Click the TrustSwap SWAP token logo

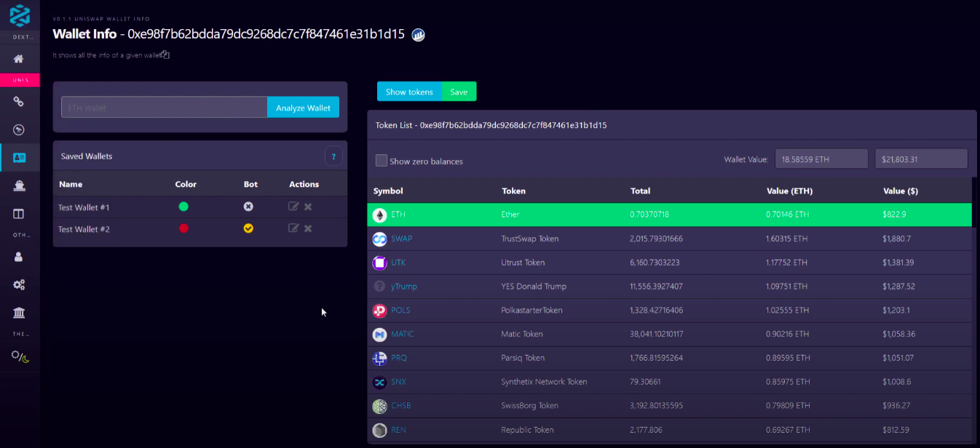tap(379, 239)
